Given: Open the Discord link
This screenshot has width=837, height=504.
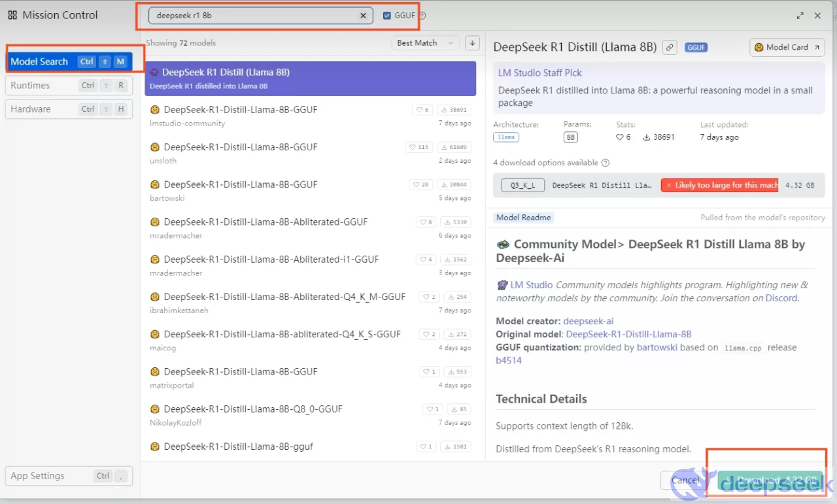Looking at the screenshot, I should (781, 298).
